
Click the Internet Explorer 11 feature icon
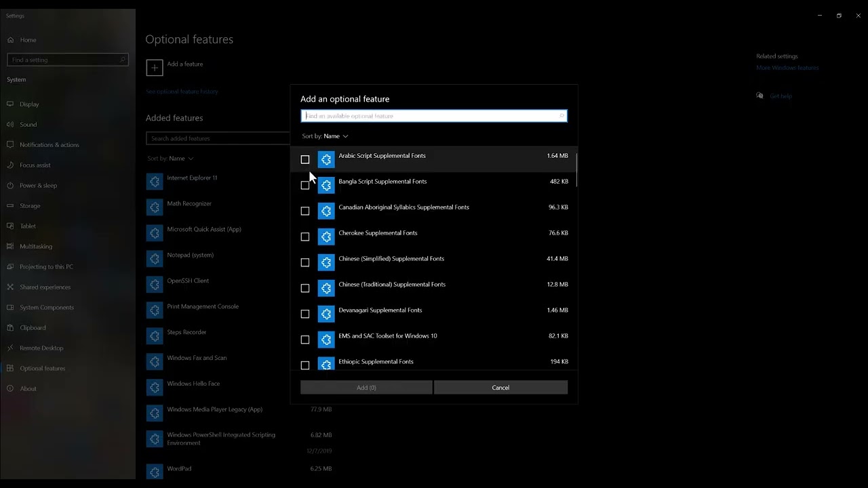point(155,182)
